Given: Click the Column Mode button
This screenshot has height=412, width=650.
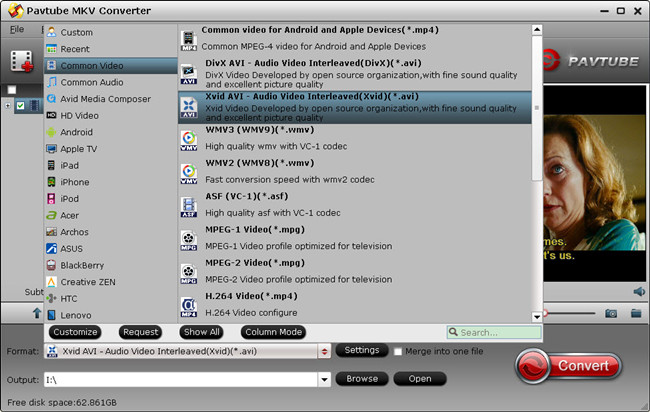Looking at the screenshot, I should tap(272, 332).
